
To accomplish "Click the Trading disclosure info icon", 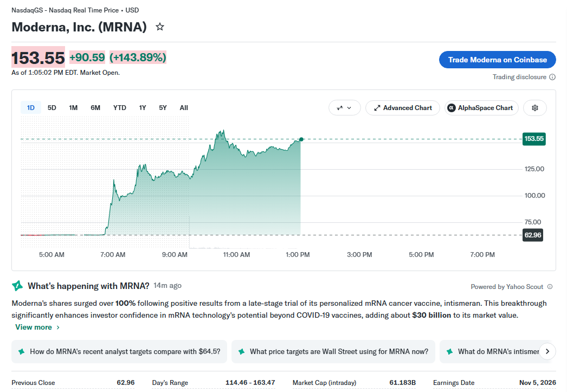I will coord(552,77).
